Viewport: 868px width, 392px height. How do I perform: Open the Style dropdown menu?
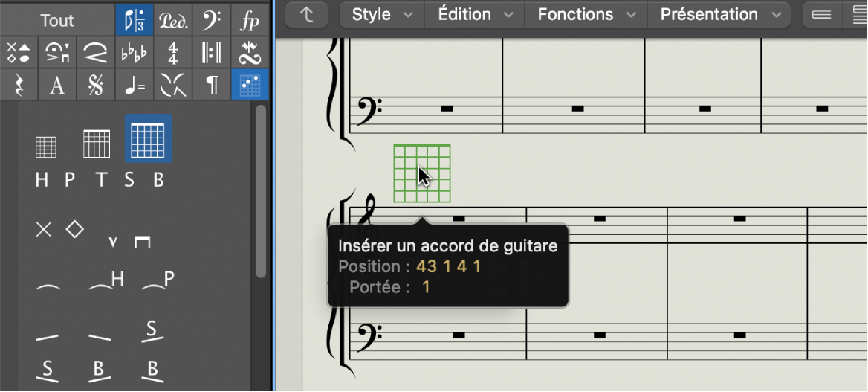pyautogui.click(x=381, y=14)
